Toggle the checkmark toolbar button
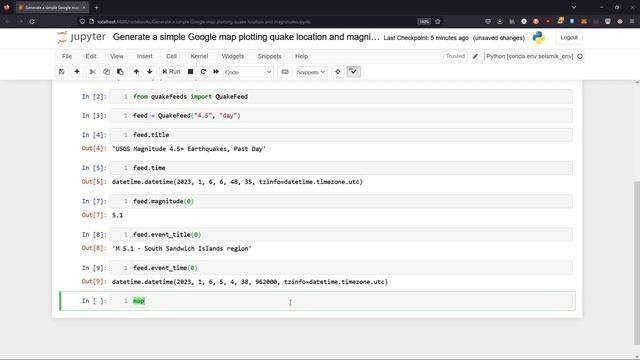The image size is (640, 360). [353, 72]
